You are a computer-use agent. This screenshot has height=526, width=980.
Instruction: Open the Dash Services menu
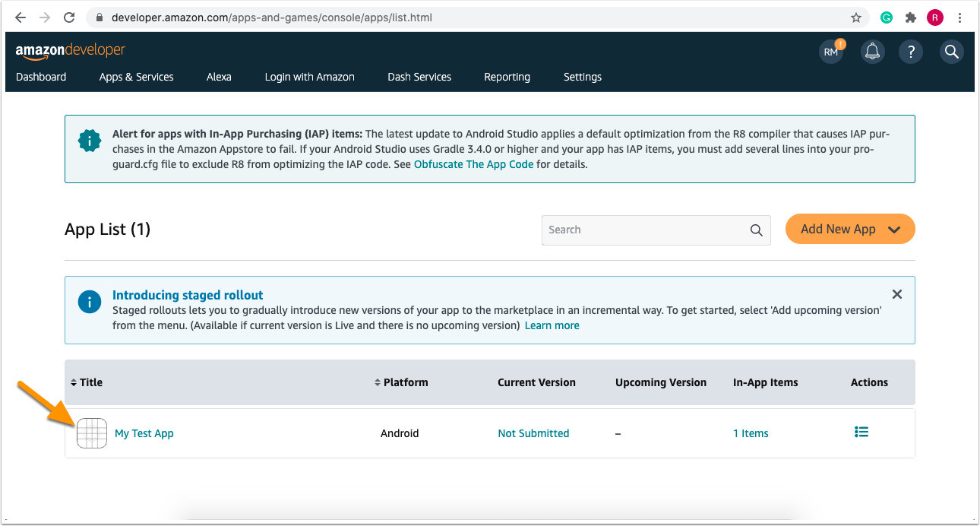click(419, 77)
